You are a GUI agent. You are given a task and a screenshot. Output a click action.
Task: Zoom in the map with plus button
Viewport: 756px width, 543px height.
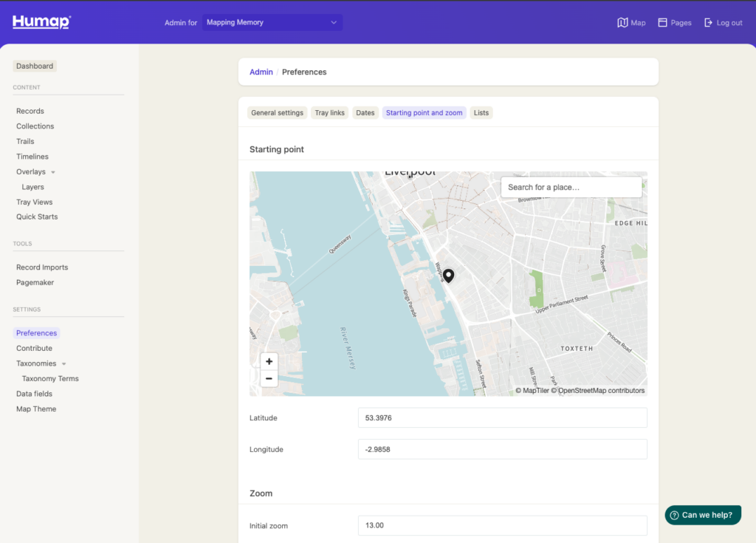point(269,361)
